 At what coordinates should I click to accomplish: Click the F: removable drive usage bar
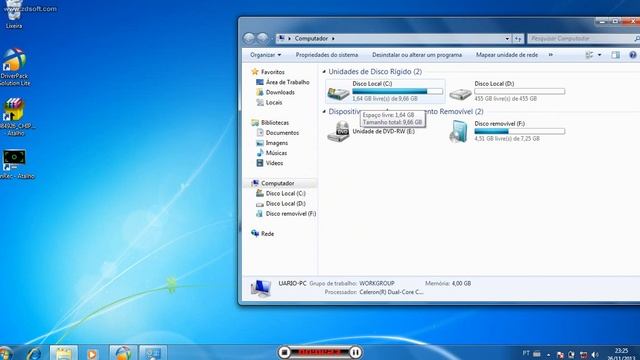coord(520,131)
